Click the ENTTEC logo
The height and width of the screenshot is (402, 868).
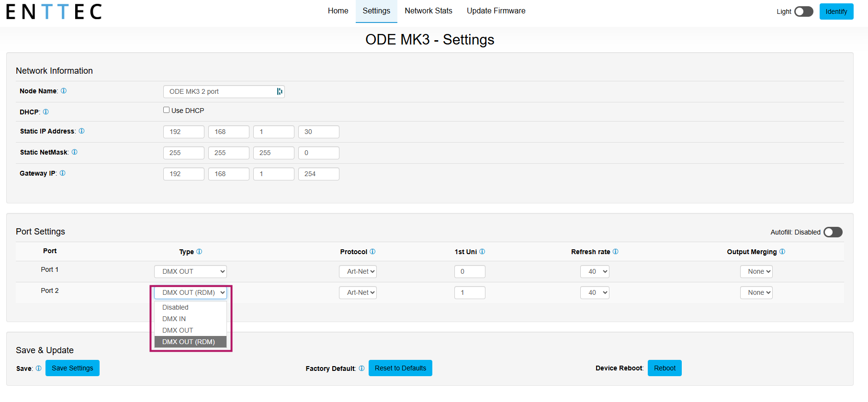click(54, 11)
